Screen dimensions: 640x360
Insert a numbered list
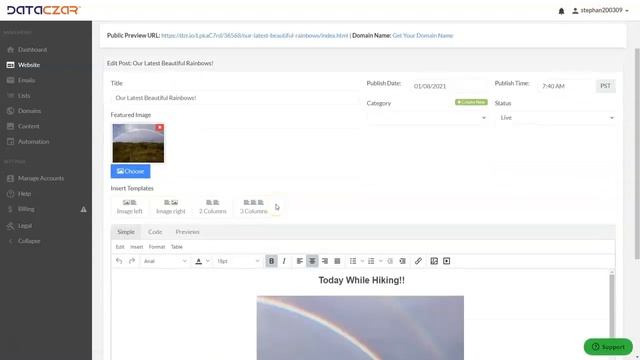tap(371, 261)
